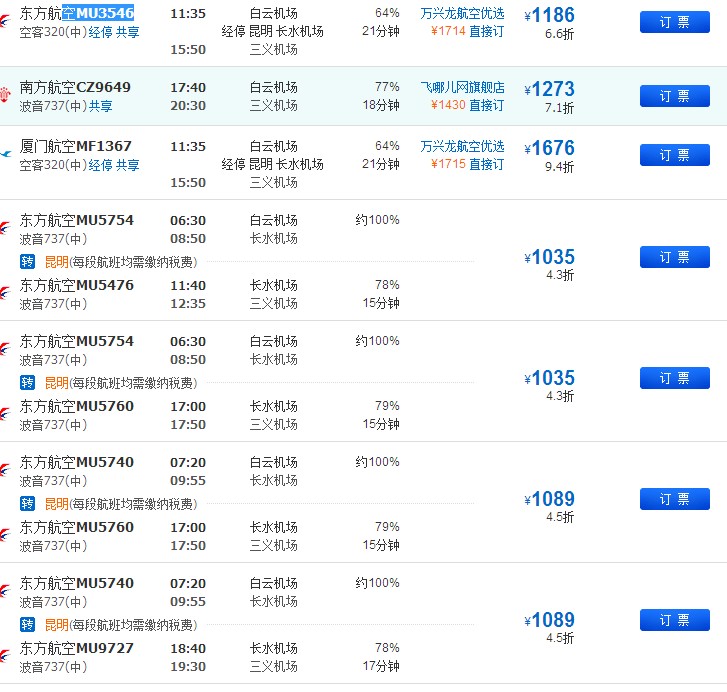727x692 pixels.
Task: Click the China Eastern logo beside MU5476
Action: [x=5, y=293]
